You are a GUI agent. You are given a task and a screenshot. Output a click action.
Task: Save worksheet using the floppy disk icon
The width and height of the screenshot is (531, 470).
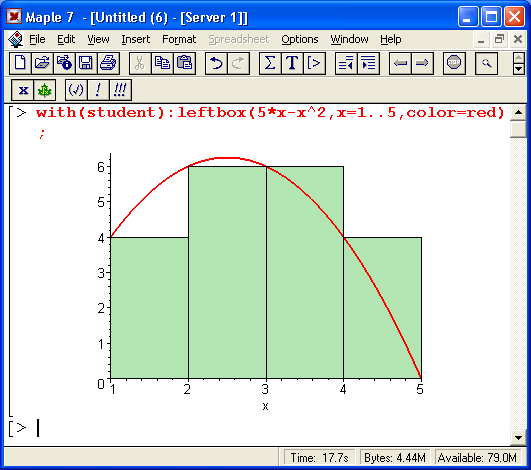click(86, 63)
